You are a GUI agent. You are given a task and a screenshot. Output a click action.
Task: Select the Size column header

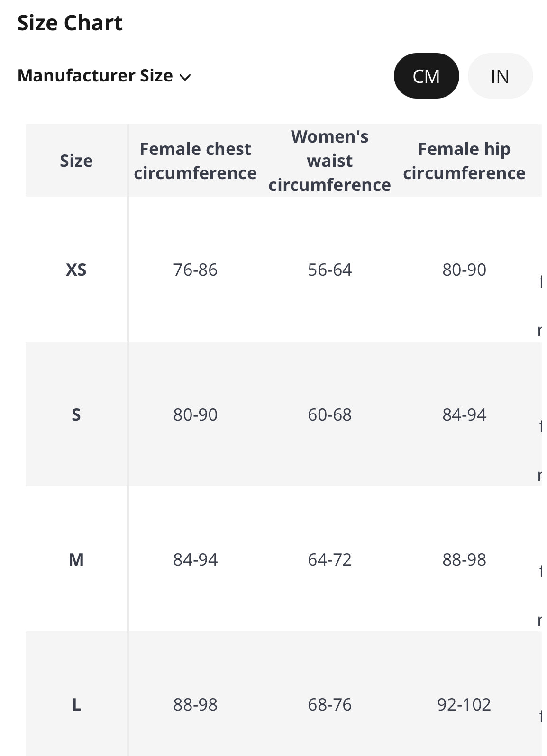coord(76,161)
